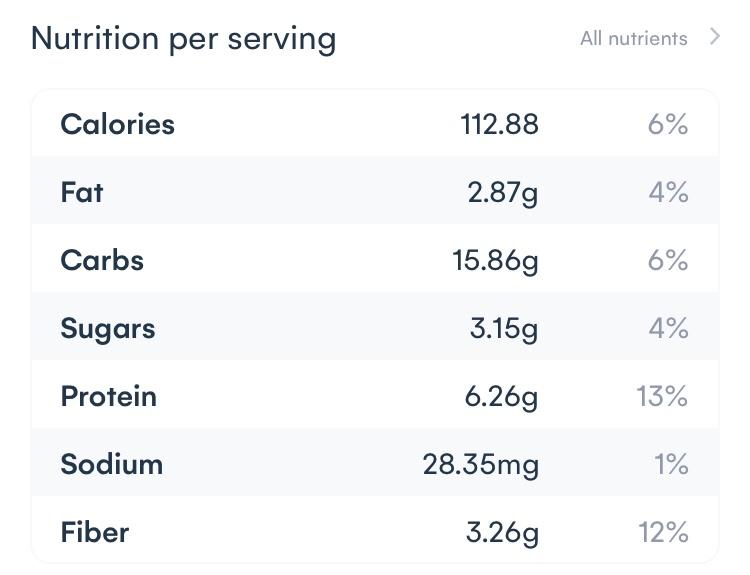Click the Protein 13% daily value
Image resolution: width=750 pixels, height=575 pixels.
(x=662, y=396)
